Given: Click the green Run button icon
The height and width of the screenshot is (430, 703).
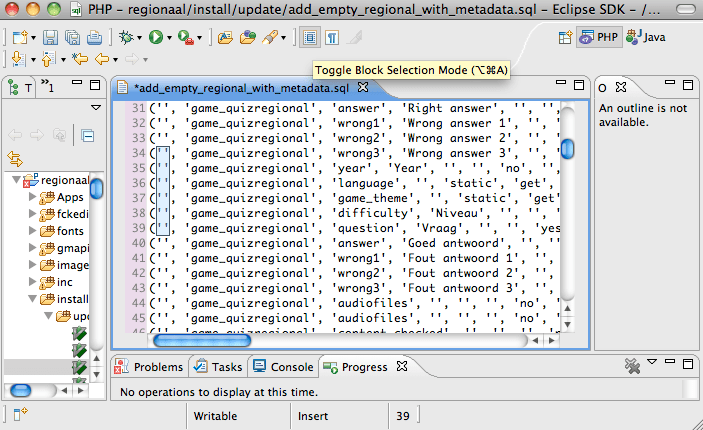Looking at the screenshot, I should click(156, 37).
